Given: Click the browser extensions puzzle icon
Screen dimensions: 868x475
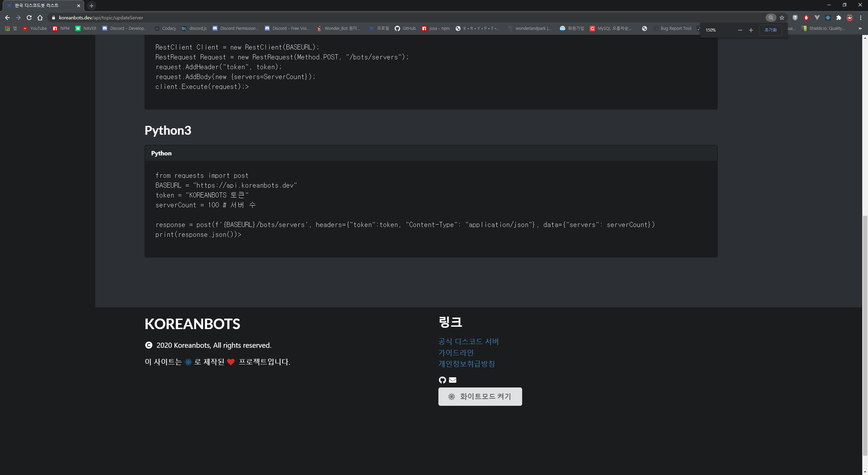Looking at the screenshot, I should [x=838, y=18].
